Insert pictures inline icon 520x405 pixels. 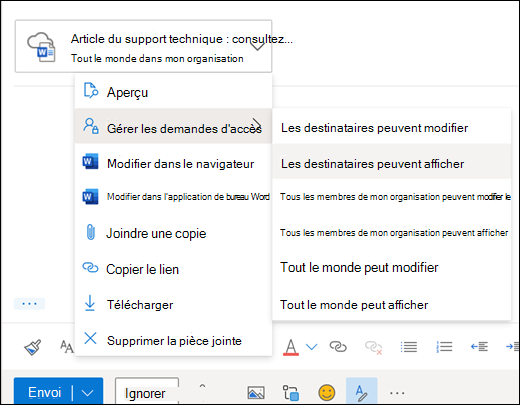[x=256, y=393]
